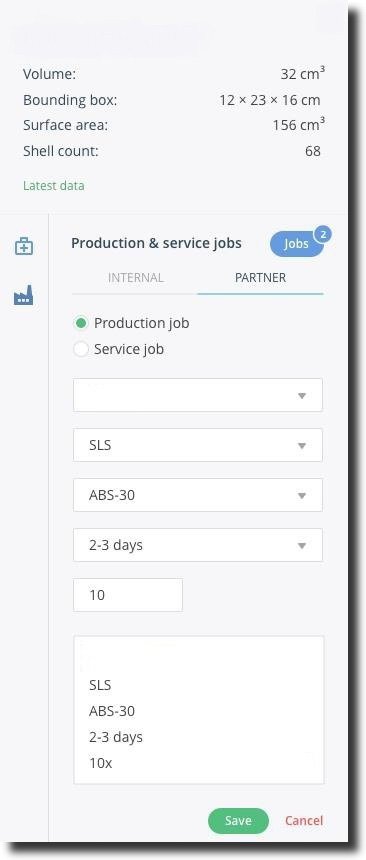Select the Service job radio button

tap(81, 349)
